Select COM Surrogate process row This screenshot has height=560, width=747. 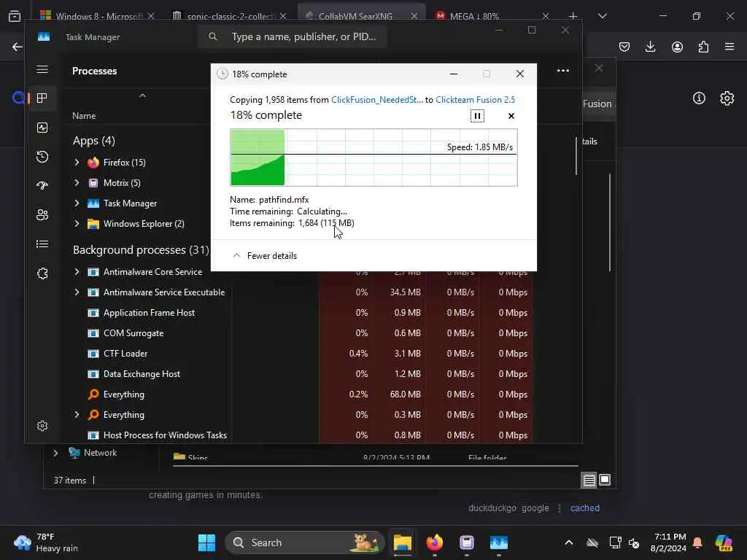click(x=298, y=333)
